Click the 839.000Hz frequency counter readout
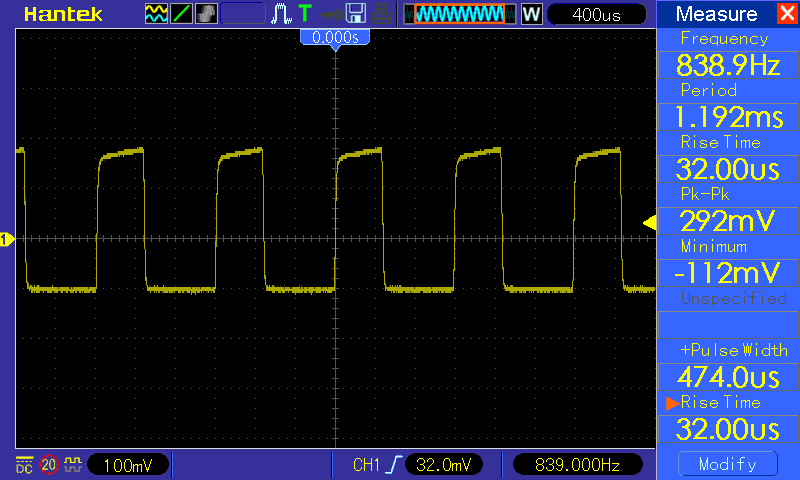800x480 pixels. [x=577, y=465]
